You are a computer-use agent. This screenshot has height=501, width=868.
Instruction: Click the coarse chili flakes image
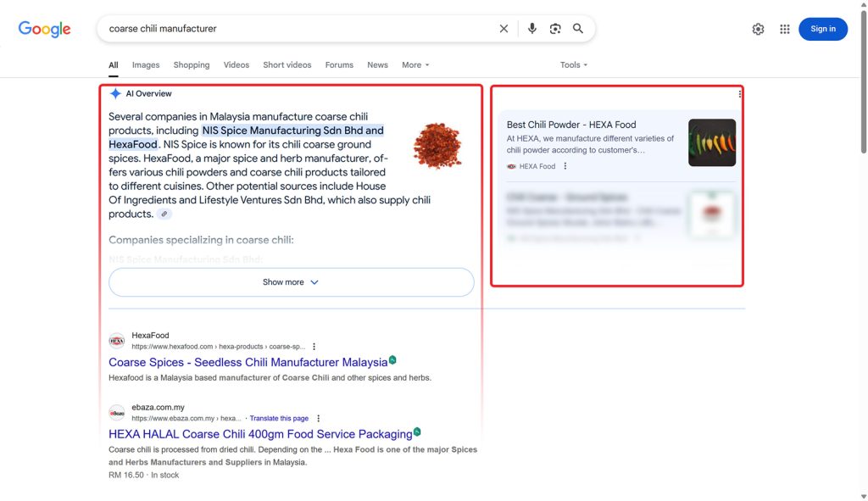coord(437,146)
